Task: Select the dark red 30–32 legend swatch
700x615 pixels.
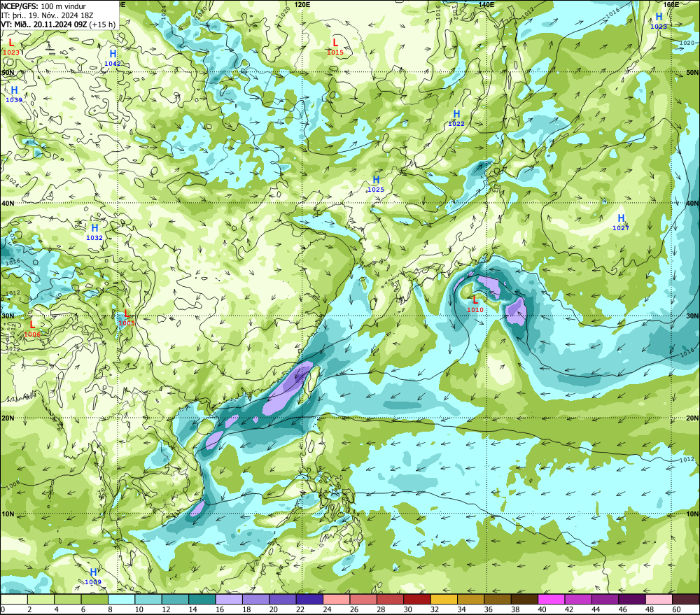Action: point(417,599)
